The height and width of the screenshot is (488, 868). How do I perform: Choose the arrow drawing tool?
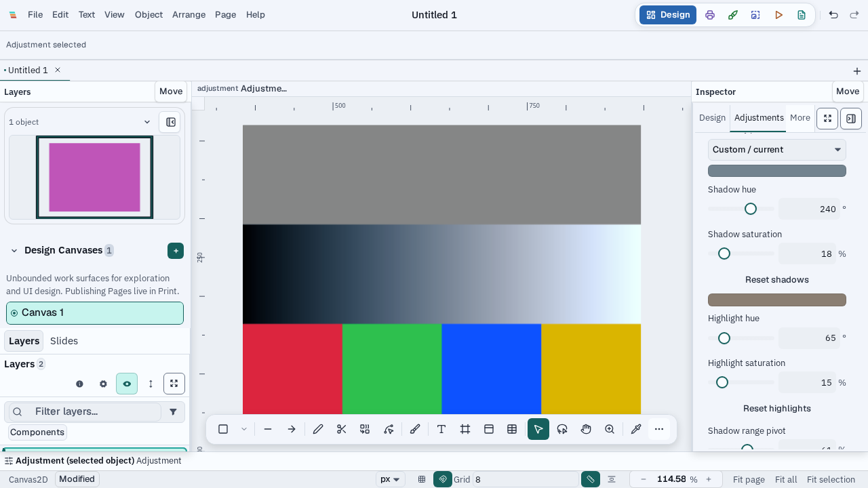292,429
